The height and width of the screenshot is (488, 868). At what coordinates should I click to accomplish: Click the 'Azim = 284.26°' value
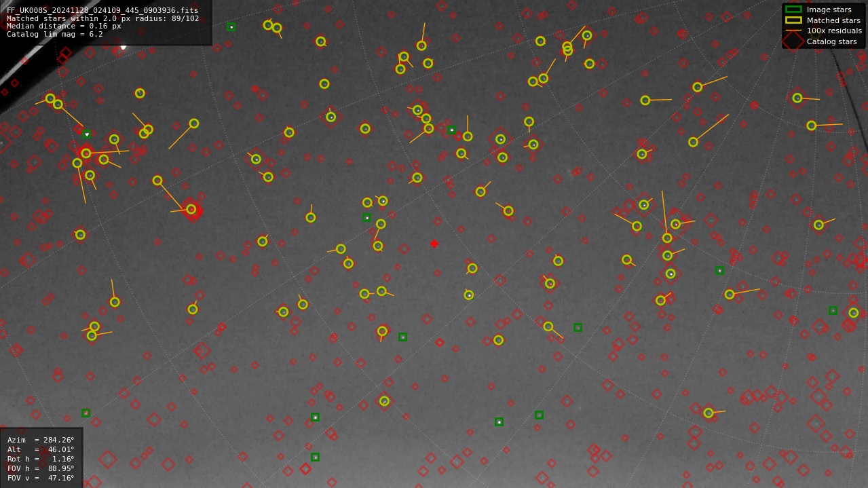click(x=41, y=440)
